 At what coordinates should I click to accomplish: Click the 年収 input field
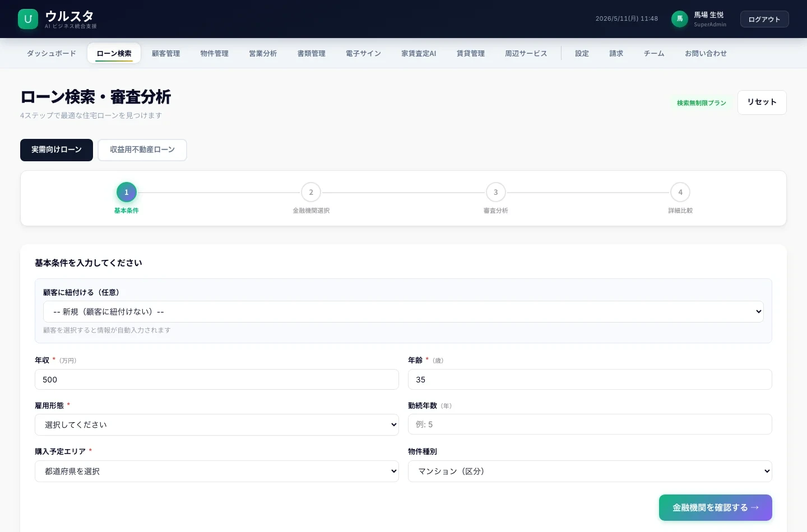click(217, 379)
